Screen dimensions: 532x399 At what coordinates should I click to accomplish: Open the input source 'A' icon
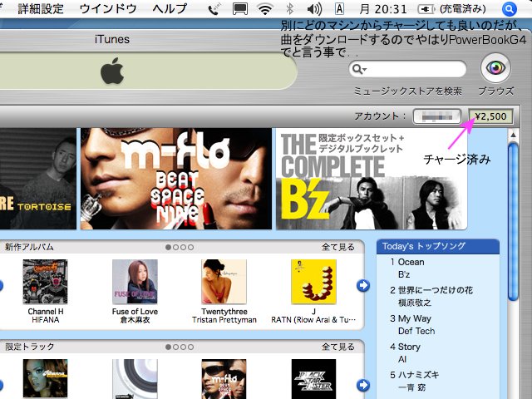(x=339, y=9)
